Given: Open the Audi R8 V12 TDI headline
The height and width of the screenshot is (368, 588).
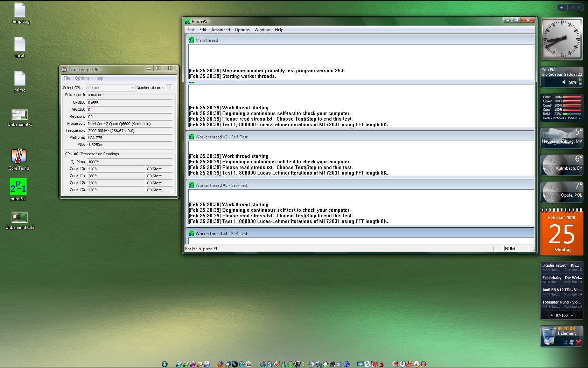Looking at the screenshot, I should (x=562, y=292).
